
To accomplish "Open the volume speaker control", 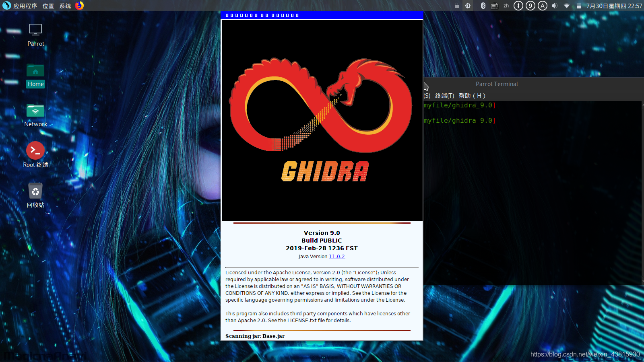I will (555, 6).
